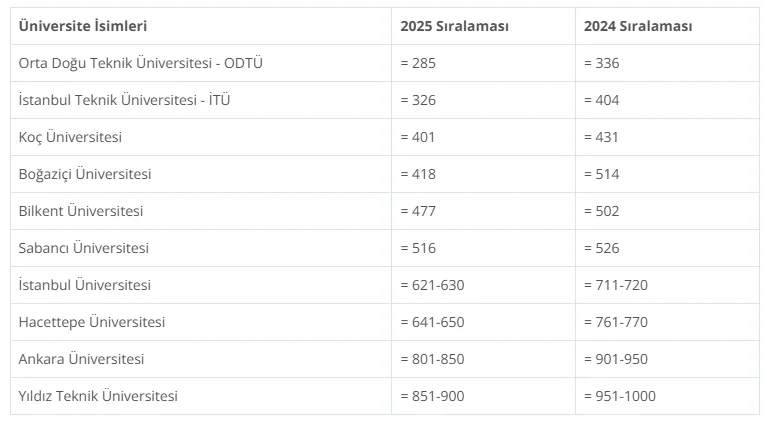Select the 2024 ranking value = 404
This screenshot has width=767, height=424.
(x=602, y=100)
